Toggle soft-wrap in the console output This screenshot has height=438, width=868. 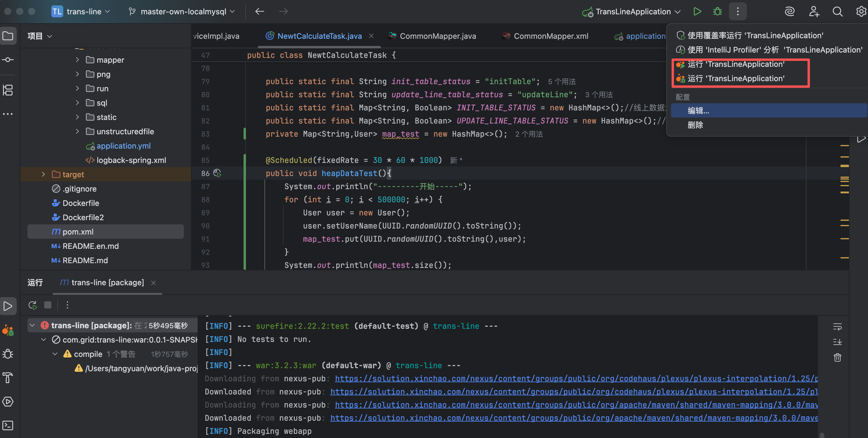(x=837, y=326)
